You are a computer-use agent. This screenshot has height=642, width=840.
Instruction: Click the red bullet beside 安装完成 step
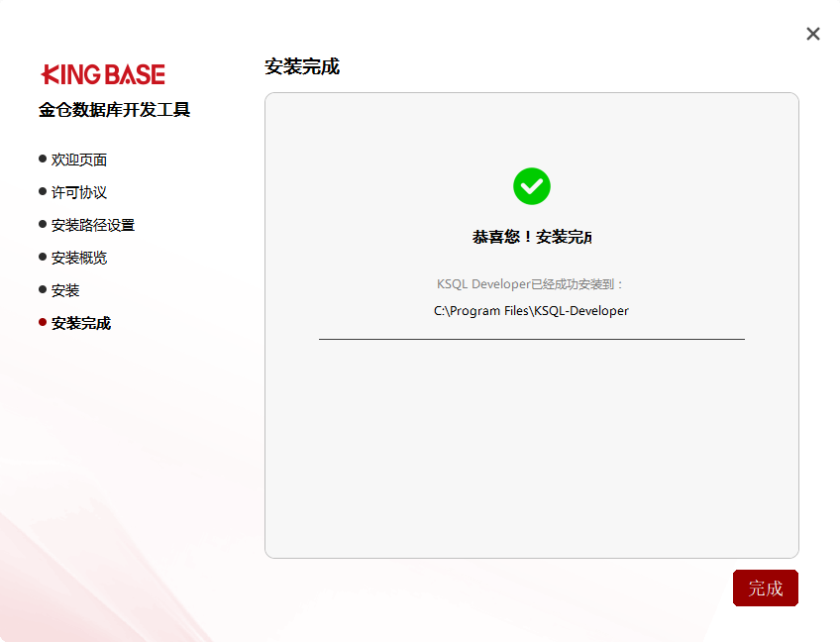43,322
